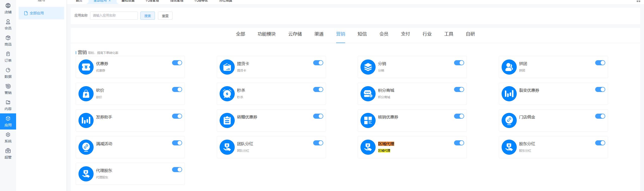Toggle the 股东分红 switch

point(600,143)
